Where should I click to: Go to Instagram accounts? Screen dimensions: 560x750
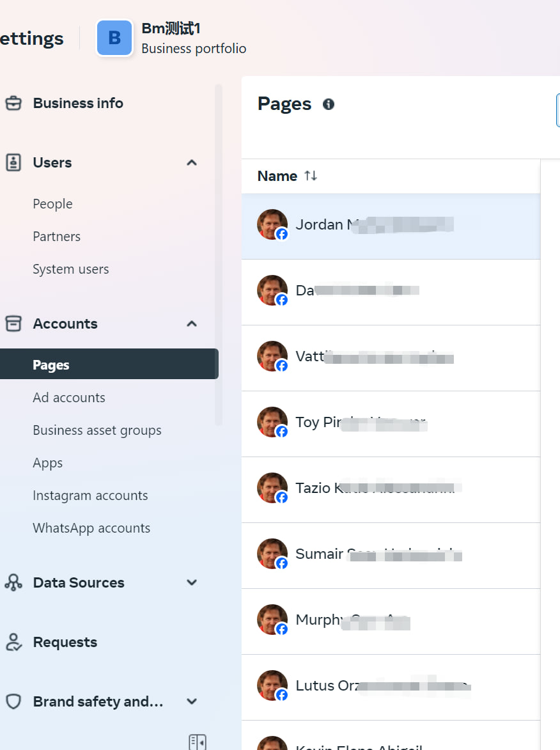click(x=90, y=496)
